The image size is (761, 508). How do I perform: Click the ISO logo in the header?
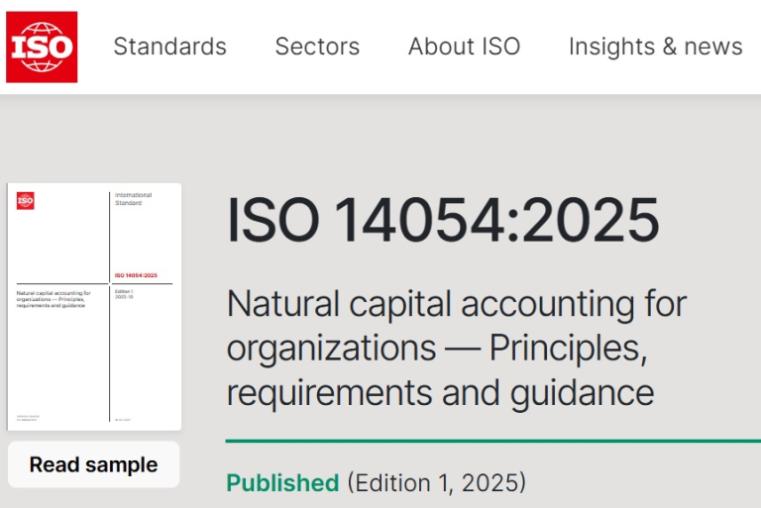[x=42, y=47]
